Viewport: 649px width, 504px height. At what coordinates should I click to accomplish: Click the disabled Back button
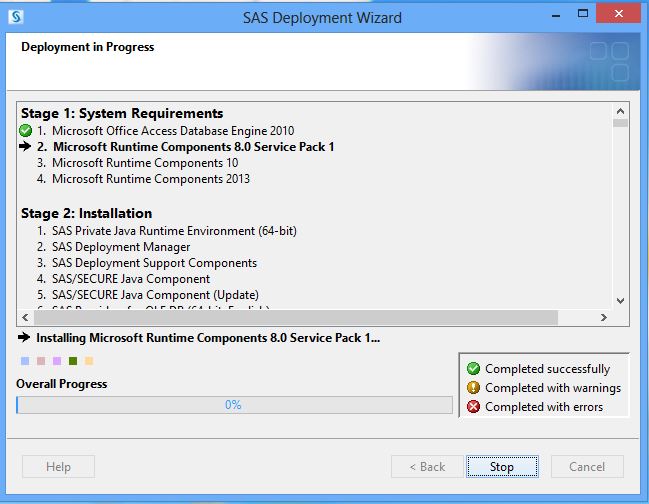pos(427,467)
